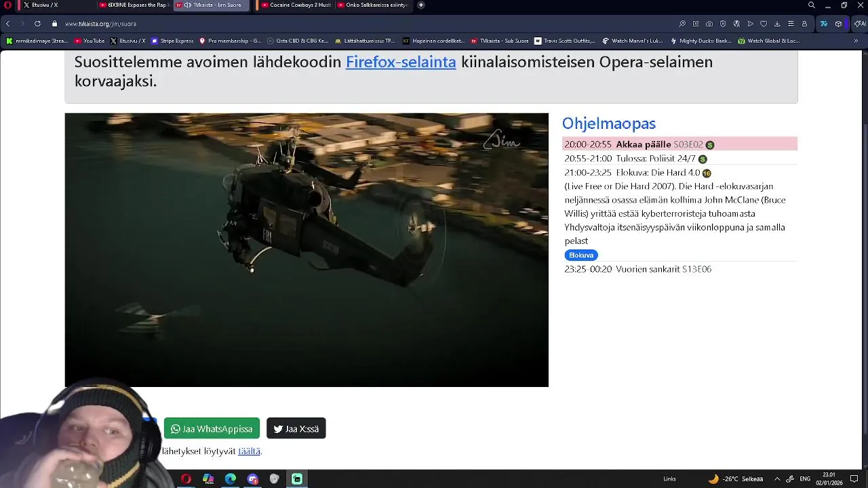Image resolution: width=868 pixels, height=488 pixels.
Task: Click the site security padlock icon
Action: pos(54,24)
